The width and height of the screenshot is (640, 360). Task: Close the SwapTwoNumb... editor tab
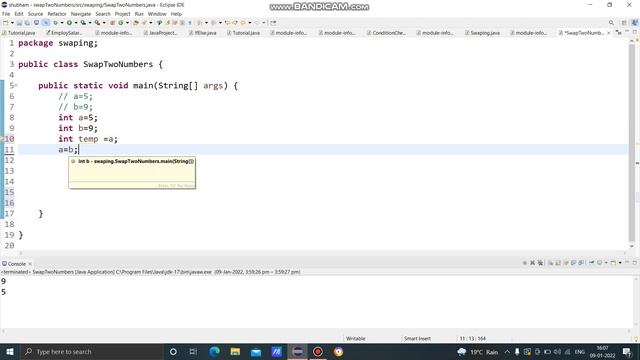(609, 33)
